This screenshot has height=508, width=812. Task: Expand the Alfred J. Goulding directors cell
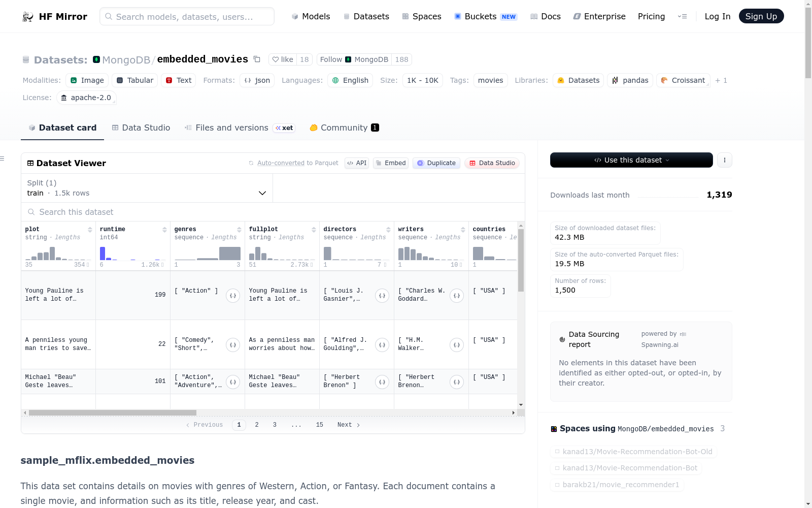click(382, 345)
